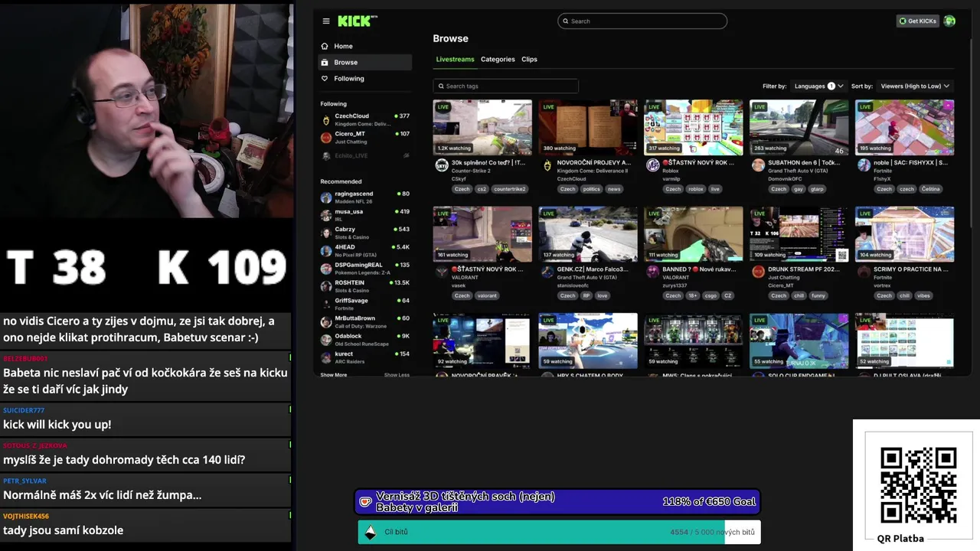The height and width of the screenshot is (551, 980).
Task: Click the Cicero_MT name under DRUNK STREAM
Action: pyautogui.click(x=781, y=285)
